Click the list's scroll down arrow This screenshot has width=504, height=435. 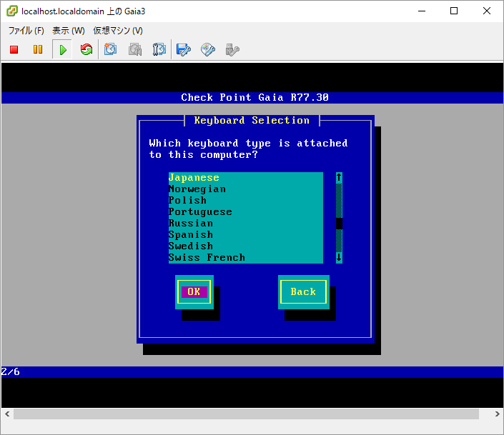[339, 258]
